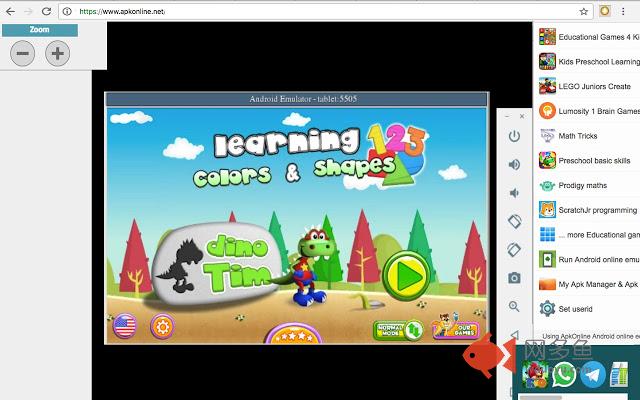This screenshot has height=400, width=640.
Task: Lower volume with emulator volume down icon
Action: 514,193
